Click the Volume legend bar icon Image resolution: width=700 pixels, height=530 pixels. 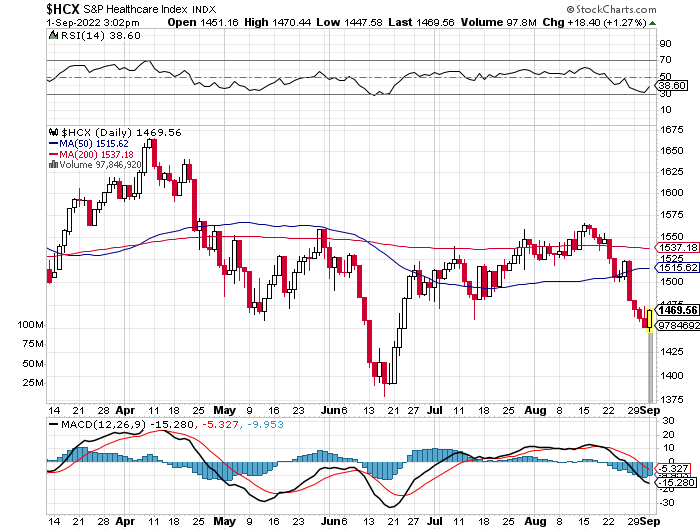[x=53, y=166]
